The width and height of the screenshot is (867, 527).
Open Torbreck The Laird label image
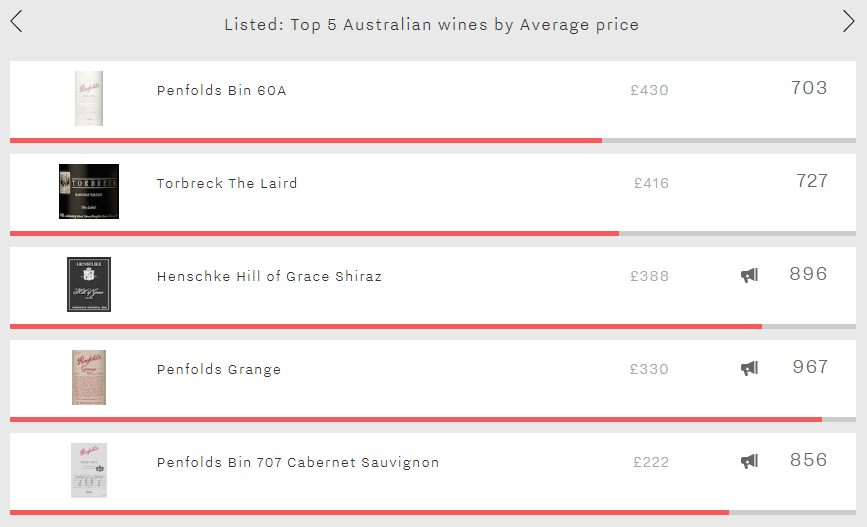pos(89,191)
